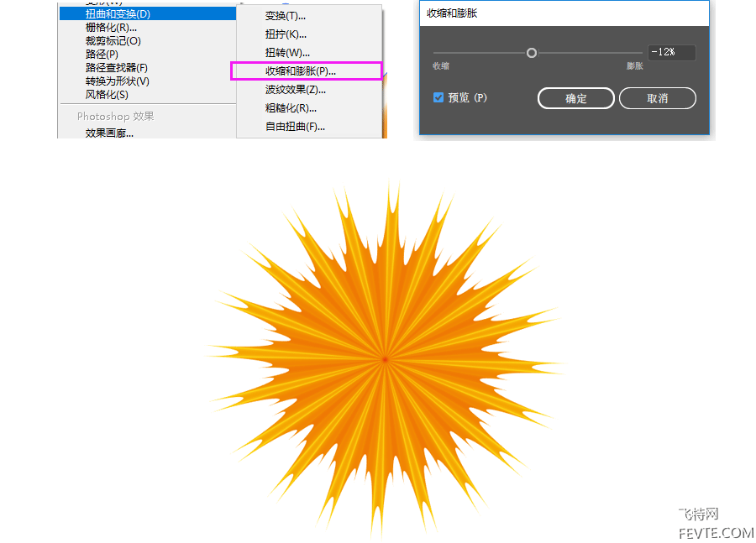The width and height of the screenshot is (756, 543).
Task: Cancel the dialog with 取消 button
Action: (x=657, y=98)
